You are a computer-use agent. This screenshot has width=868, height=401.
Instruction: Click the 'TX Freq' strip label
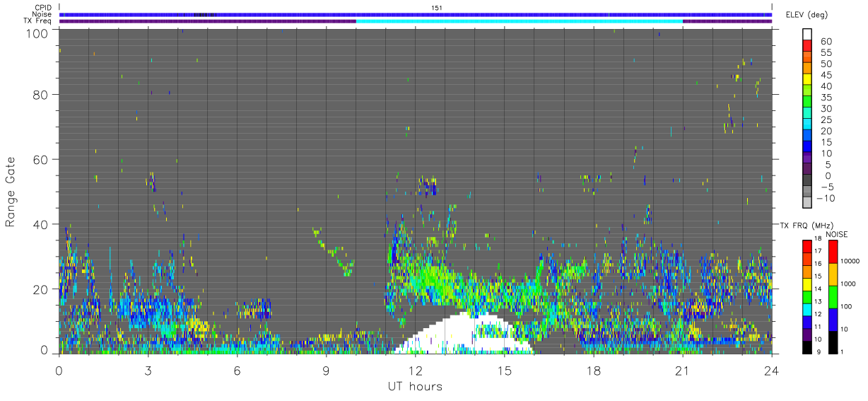pos(37,21)
